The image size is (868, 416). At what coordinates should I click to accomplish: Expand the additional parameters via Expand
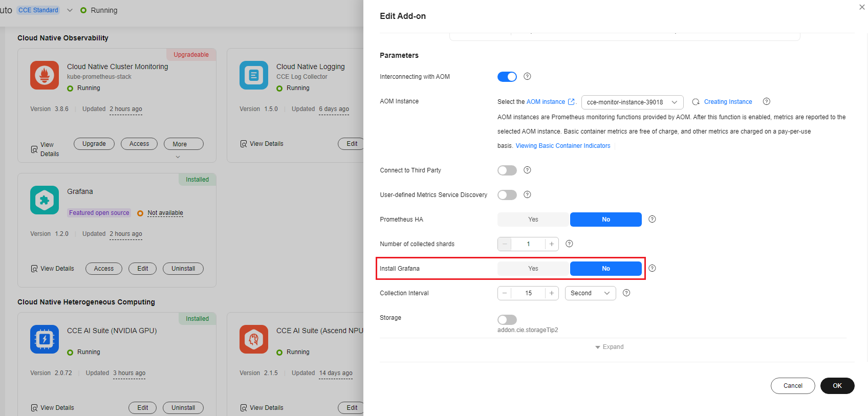tap(609, 347)
